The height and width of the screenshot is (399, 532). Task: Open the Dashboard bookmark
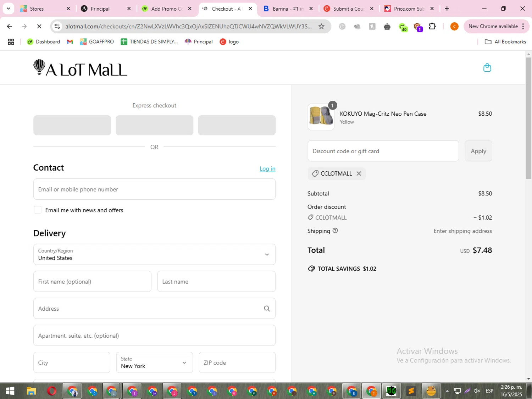click(x=44, y=42)
